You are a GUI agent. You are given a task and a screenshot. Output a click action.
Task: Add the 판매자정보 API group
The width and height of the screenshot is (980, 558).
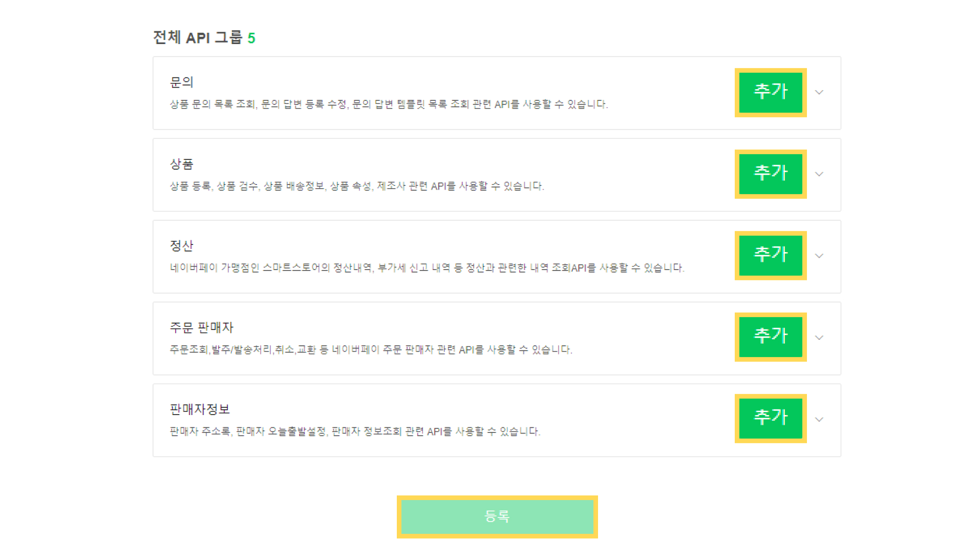pos(770,419)
